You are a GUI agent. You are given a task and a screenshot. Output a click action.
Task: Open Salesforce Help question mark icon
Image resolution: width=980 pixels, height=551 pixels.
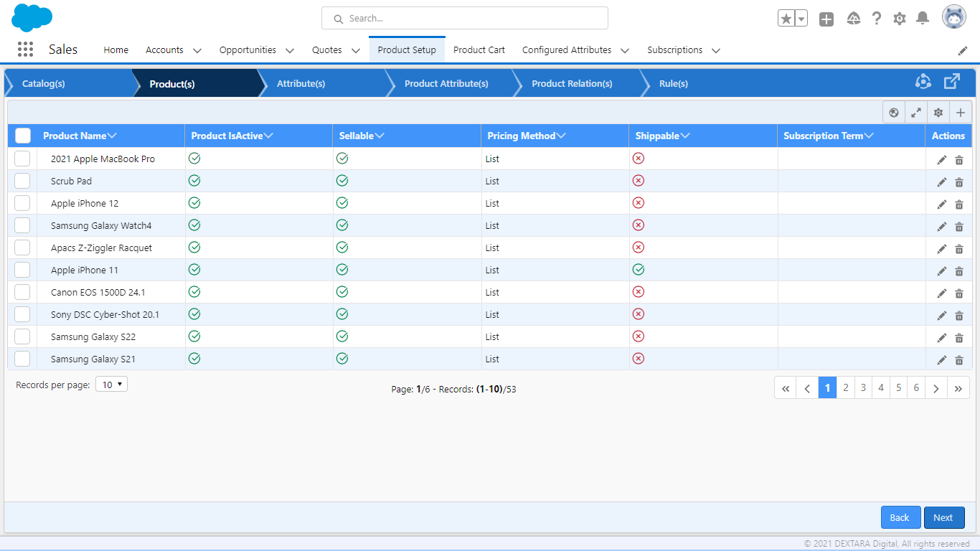coord(877,18)
